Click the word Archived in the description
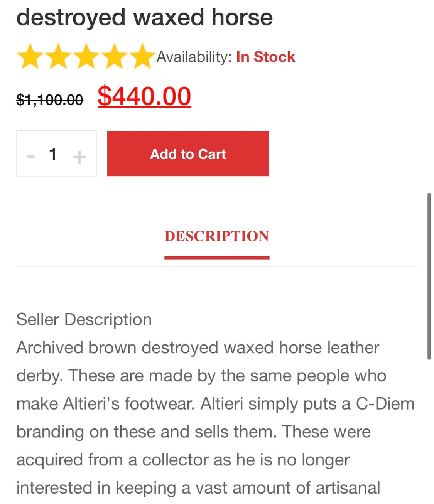Viewport: 434px width, 504px height. [50, 348]
